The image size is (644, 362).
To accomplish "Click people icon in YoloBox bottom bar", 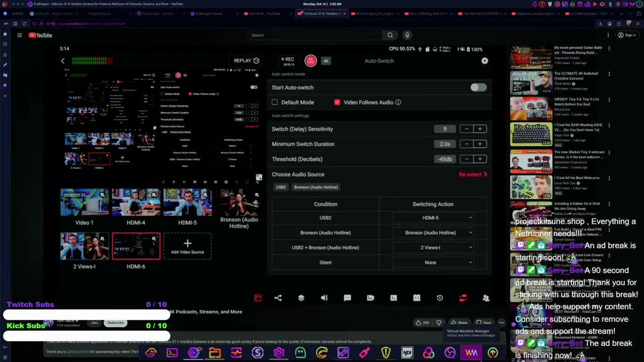I will (486, 298).
